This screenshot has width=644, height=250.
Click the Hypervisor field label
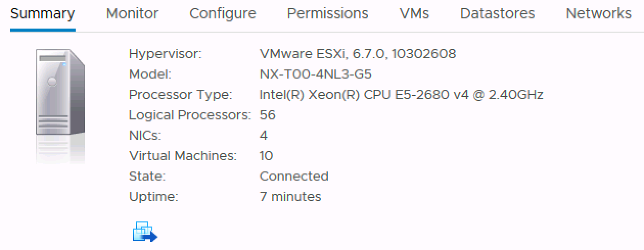165,54
